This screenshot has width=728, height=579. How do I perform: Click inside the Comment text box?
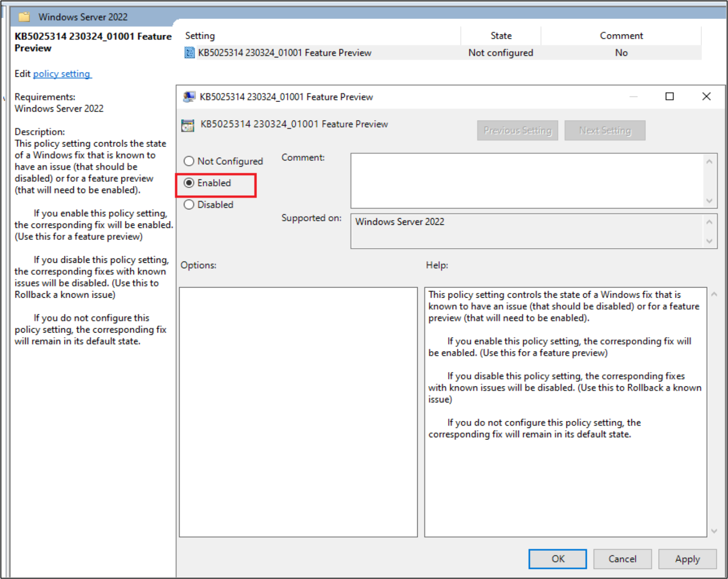(528, 181)
